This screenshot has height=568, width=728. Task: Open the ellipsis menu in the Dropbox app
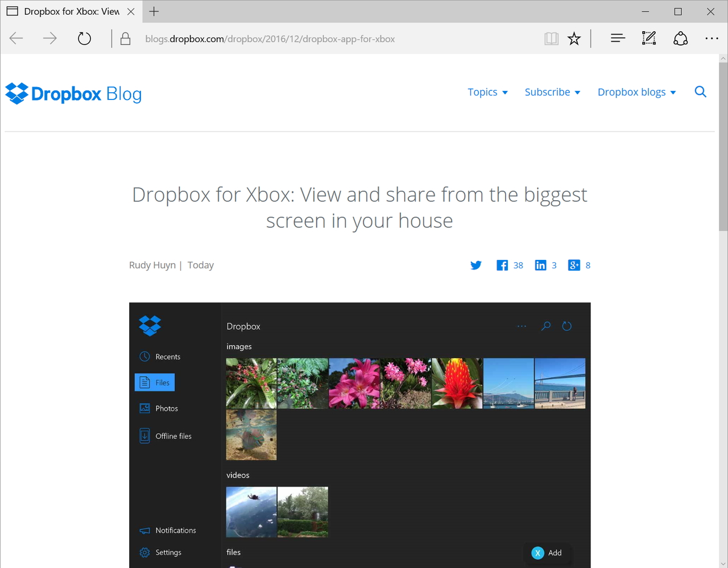tap(522, 326)
